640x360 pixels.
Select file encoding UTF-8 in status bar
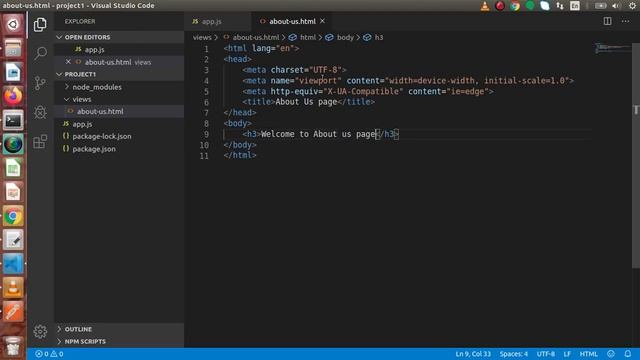[546, 354]
